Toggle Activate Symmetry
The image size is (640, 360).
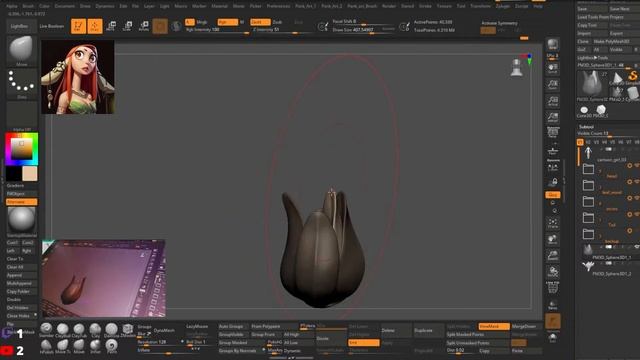pos(500,23)
